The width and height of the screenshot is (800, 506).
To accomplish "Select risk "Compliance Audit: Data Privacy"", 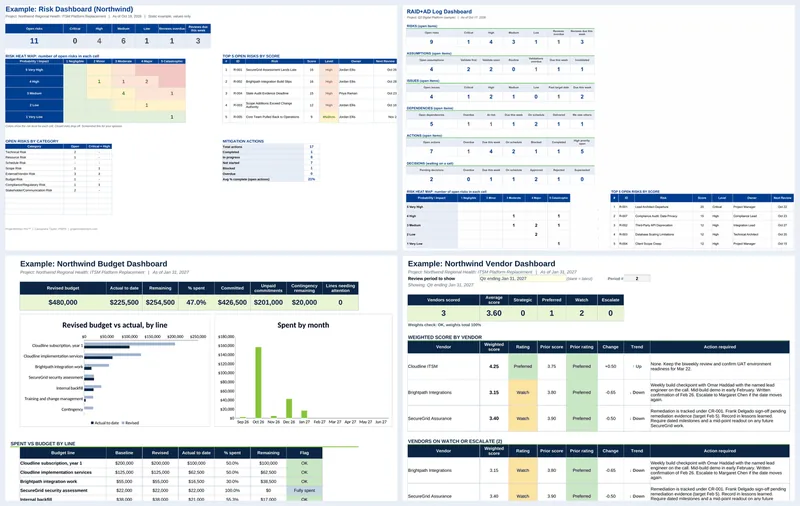I will click(x=656, y=216).
